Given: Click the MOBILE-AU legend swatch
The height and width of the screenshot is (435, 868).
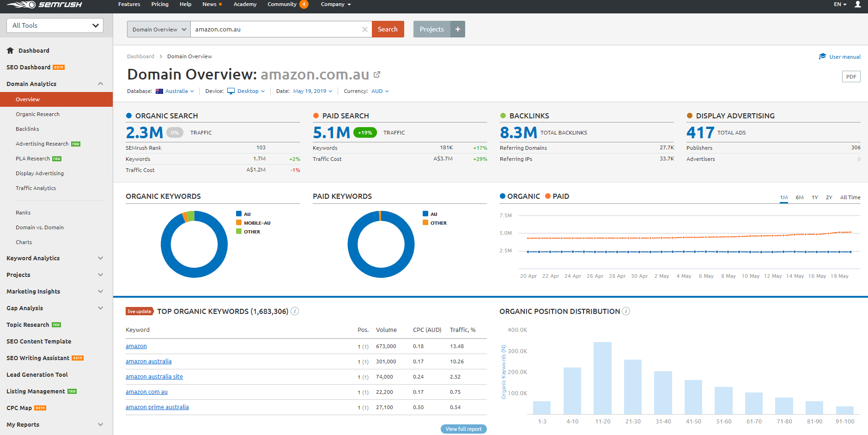Looking at the screenshot, I should [239, 222].
